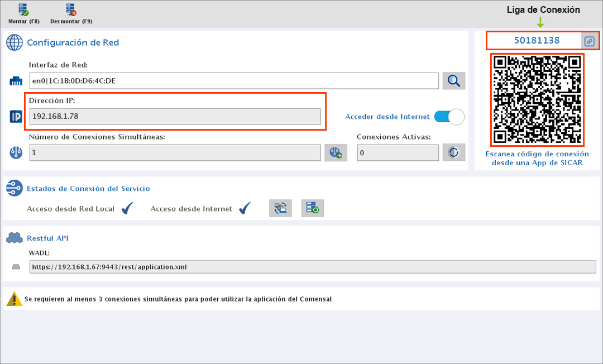Click the server status icon with green dot

(x=312, y=208)
